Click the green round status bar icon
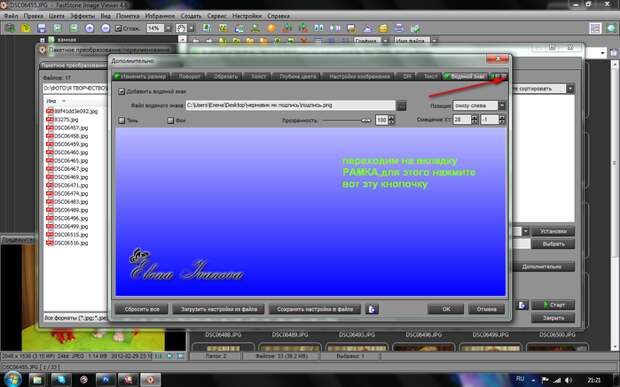Screen dimensions: 620x387 coord(170,356)
